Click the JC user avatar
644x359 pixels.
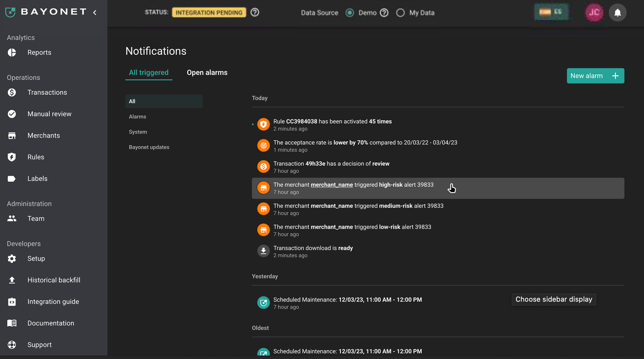tap(594, 13)
